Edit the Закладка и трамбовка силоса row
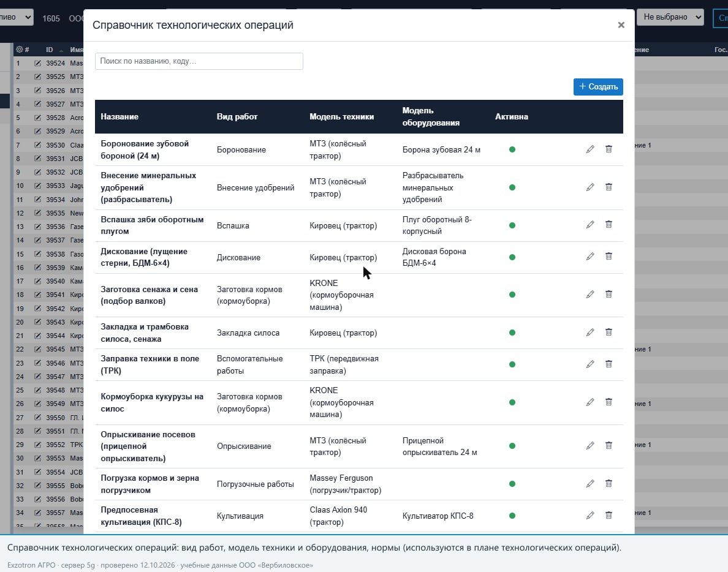728x572 pixels. [590, 333]
